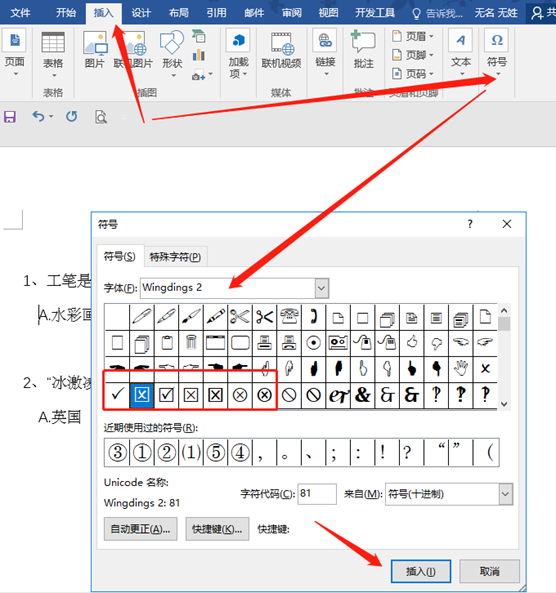Open 联机图片 online pictures

coord(134,50)
